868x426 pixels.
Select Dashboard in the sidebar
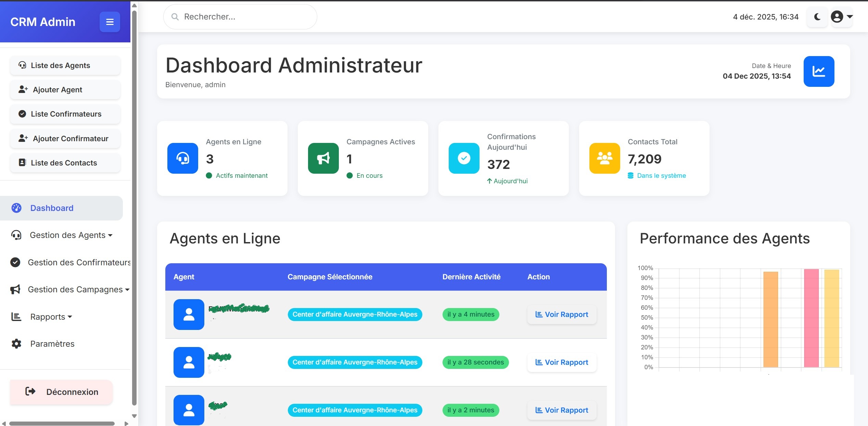pyautogui.click(x=52, y=208)
